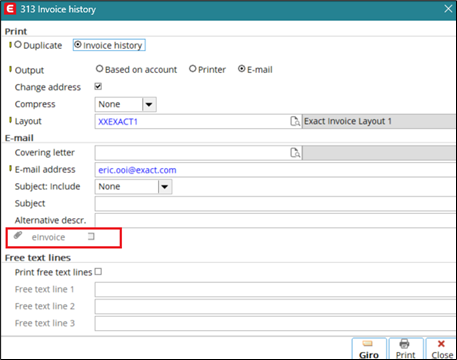Enable the Print free text lines checkbox
This screenshot has width=457, height=360.
point(98,272)
